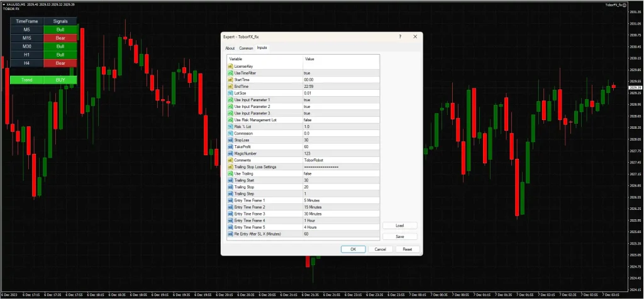The height and width of the screenshot is (299, 644).
Task: Click the TakeProfit integer type icon
Action: [x=230, y=147]
